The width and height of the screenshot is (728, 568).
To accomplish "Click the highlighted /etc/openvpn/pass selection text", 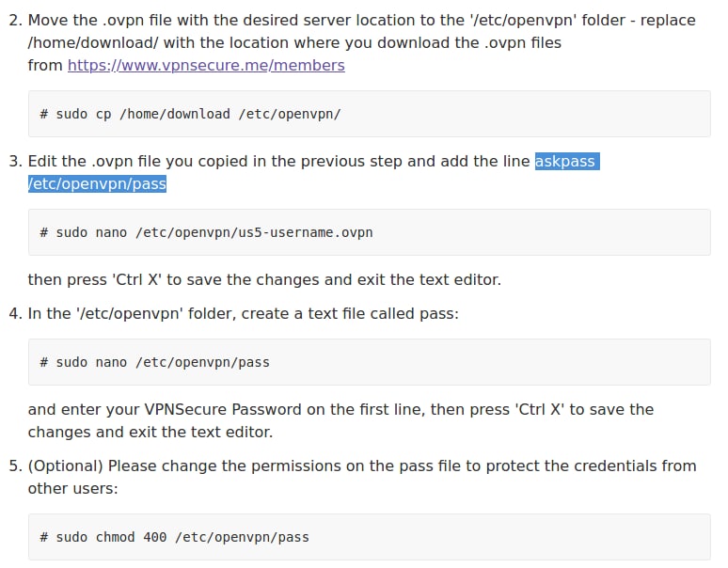I will (97, 183).
